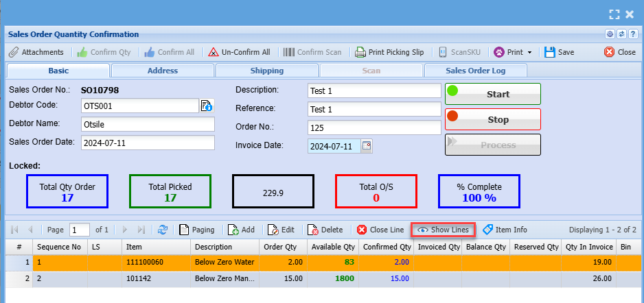
Task: Open the Attachments paperclip
Action: (x=13, y=52)
